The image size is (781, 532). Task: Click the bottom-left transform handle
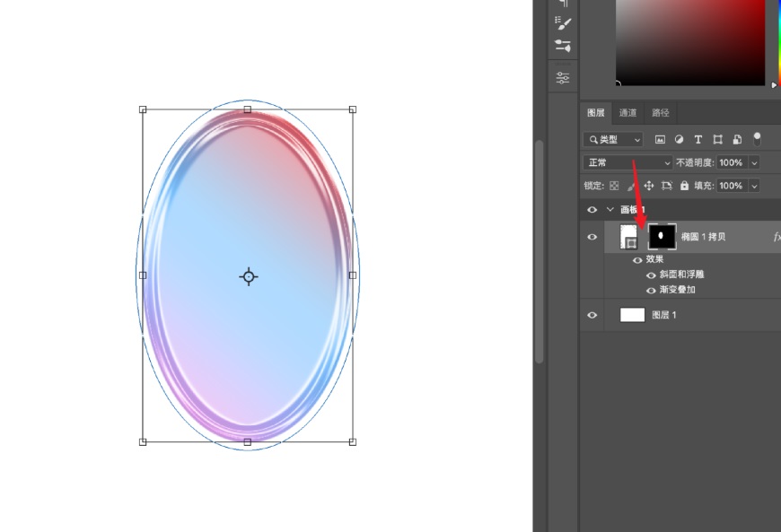pos(143,442)
